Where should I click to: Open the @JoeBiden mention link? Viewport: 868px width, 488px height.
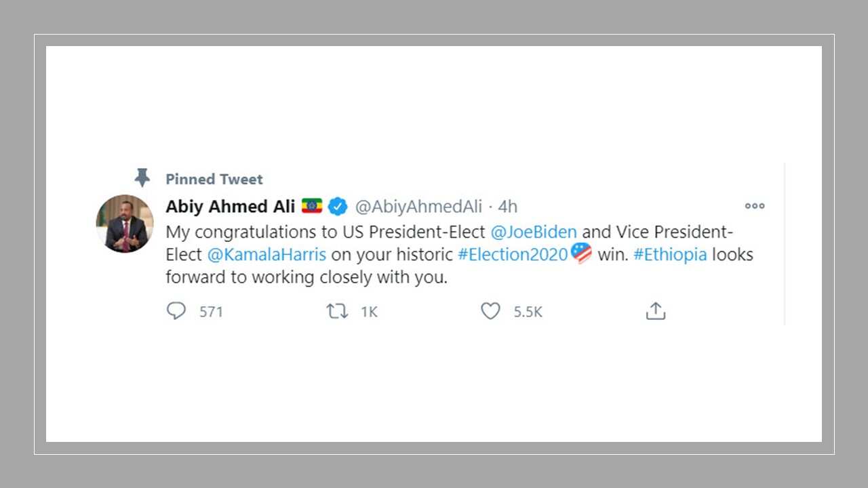(533, 232)
